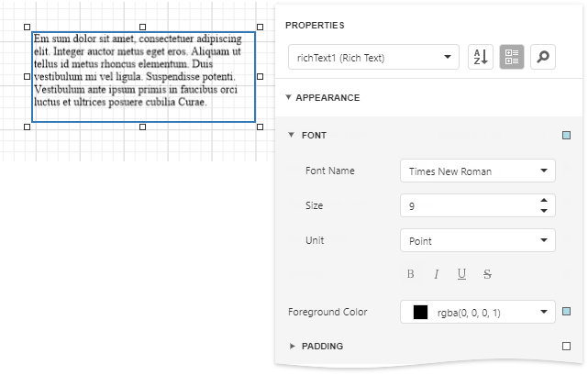Toggle Italic font style
The height and width of the screenshot is (375, 588).
point(437,274)
